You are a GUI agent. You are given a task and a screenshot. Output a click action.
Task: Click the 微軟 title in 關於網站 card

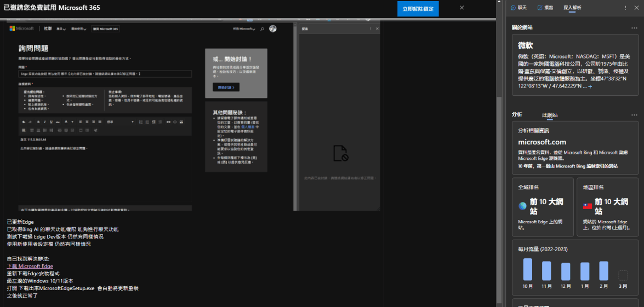pos(526,45)
